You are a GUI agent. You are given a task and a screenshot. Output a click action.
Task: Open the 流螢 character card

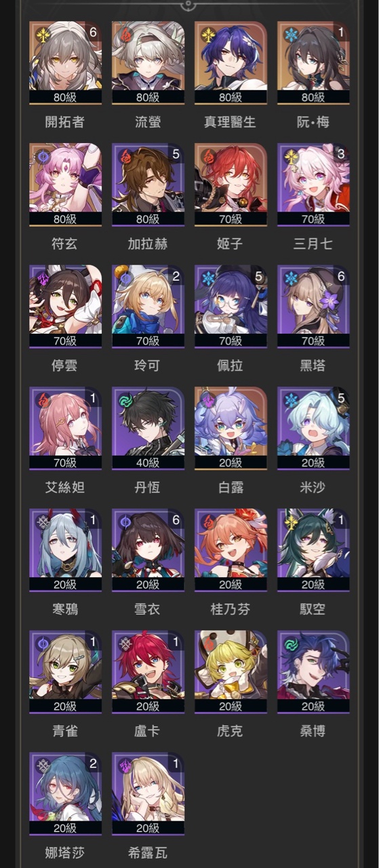pyautogui.click(x=148, y=63)
